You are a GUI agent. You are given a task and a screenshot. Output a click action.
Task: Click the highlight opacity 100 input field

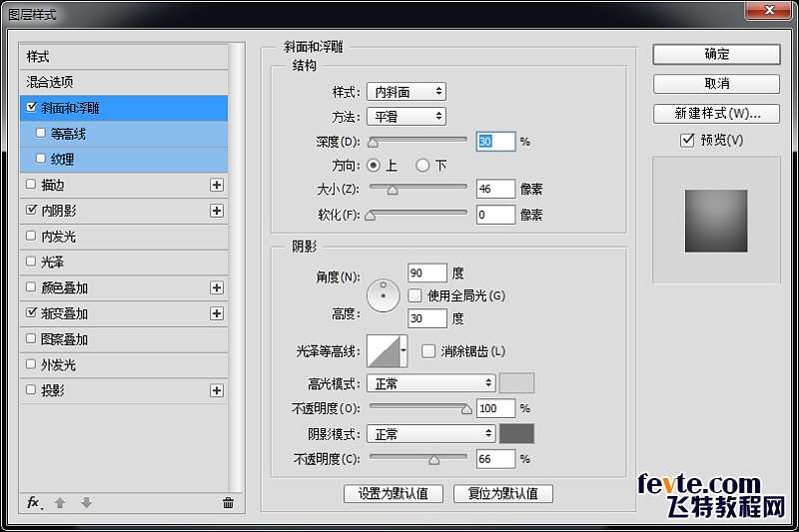click(495, 408)
